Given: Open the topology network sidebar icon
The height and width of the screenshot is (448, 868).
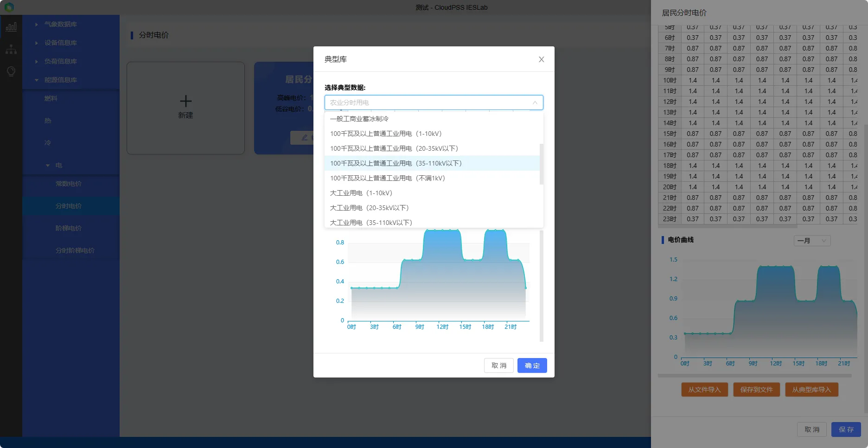Looking at the screenshot, I should pyautogui.click(x=11, y=49).
